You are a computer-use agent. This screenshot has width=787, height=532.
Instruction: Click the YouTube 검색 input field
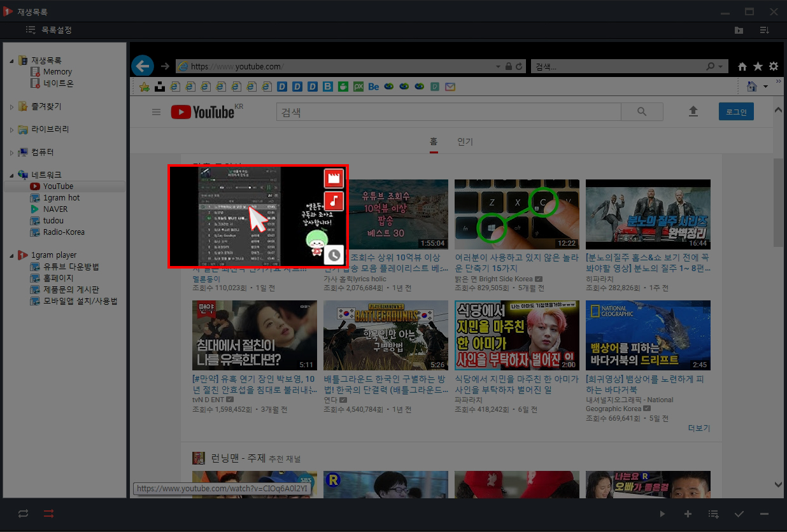click(449, 112)
